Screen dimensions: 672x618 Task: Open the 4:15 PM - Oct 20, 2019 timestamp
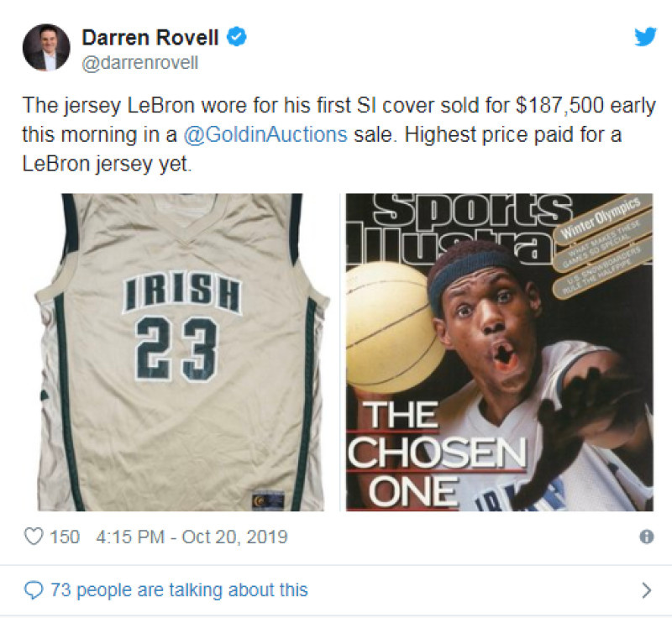[x=192, y=537]
